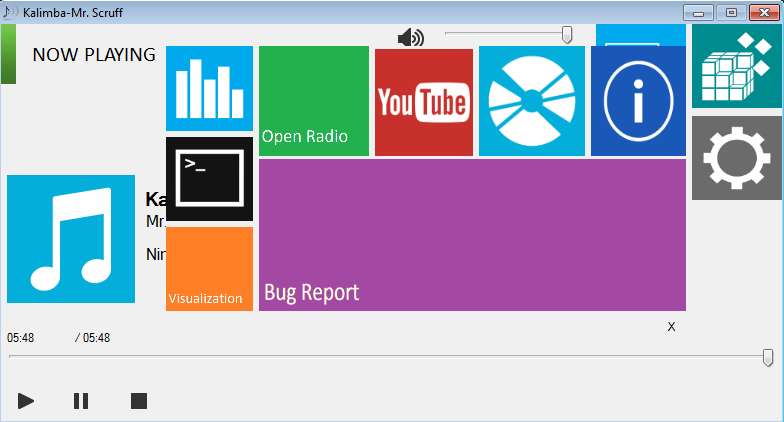Click the green bar beside NOW PLAYING
This screenshot has height=422, width=784.
[x=8, y=54]
